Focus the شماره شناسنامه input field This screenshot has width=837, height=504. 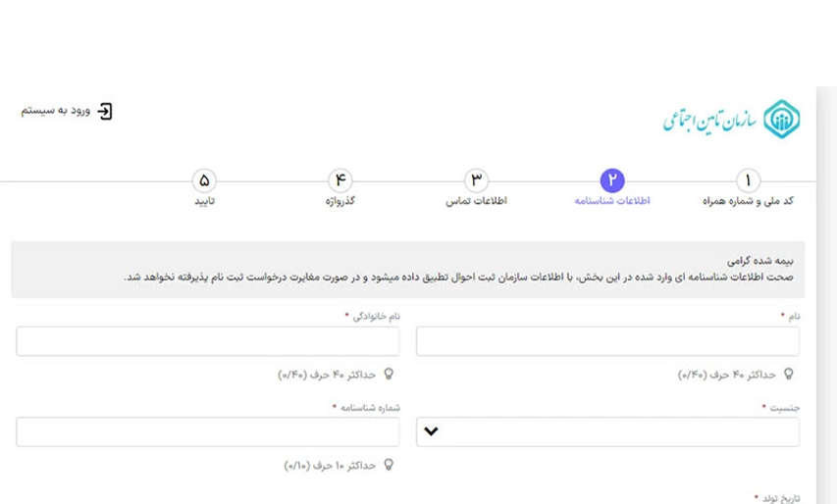(208, 432)
